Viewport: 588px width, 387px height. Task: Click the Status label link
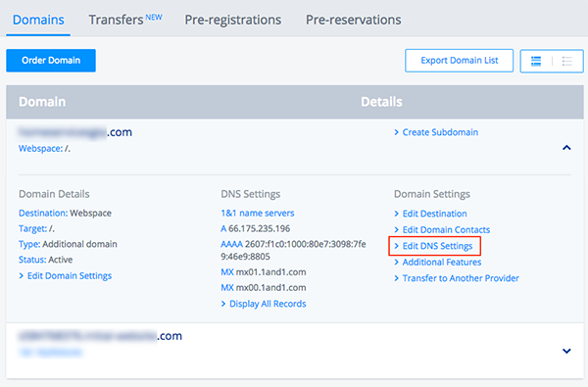[32, 260]
